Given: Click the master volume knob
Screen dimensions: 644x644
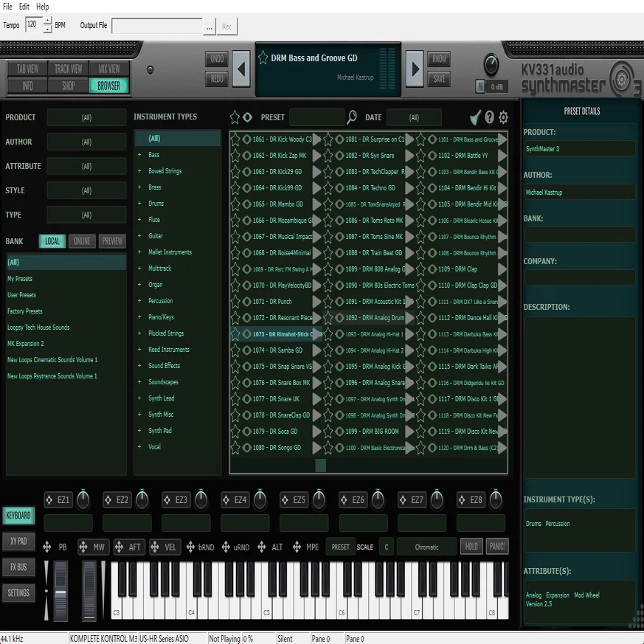Looking at the screenshot, I should [491, 65].
